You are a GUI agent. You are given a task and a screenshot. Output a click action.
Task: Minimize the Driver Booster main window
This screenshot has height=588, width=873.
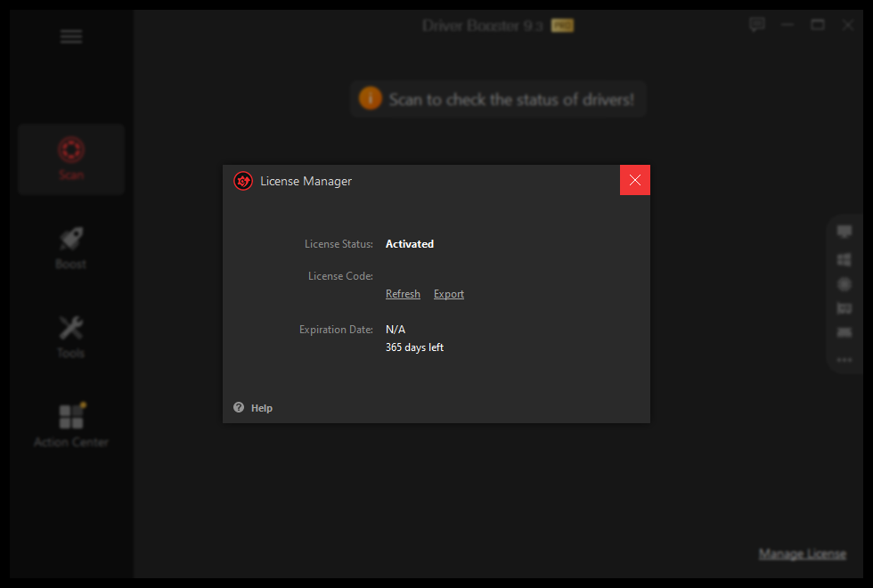pyautogui.click(x=787, y=25)
